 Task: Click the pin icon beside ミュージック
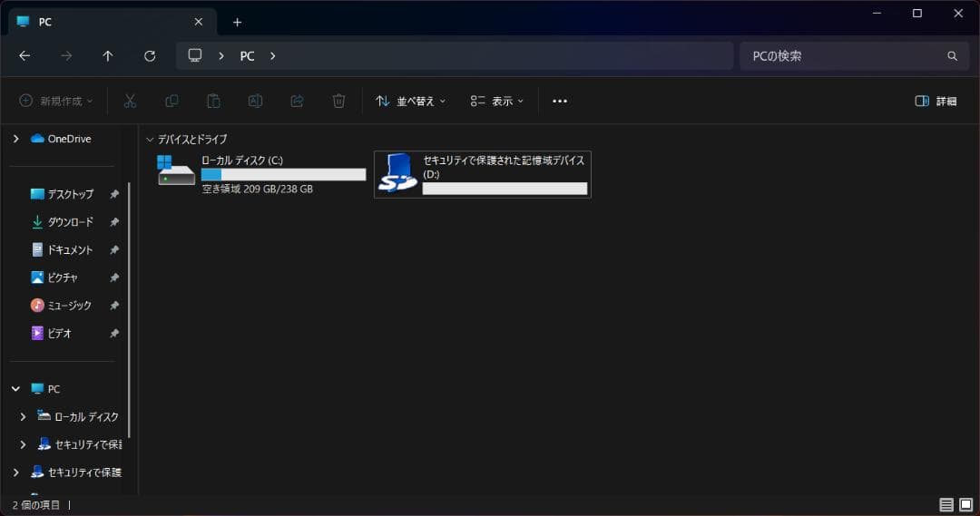114,306
